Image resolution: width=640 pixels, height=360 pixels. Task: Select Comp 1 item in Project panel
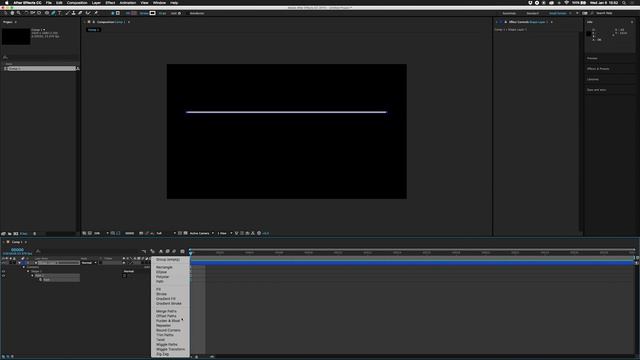point(41,69)
